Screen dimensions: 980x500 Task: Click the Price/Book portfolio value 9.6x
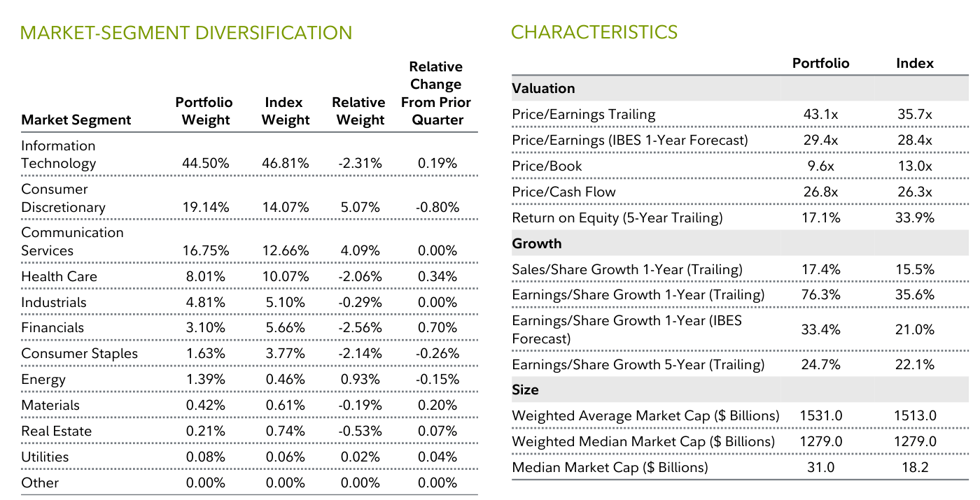tap(820, 166)
